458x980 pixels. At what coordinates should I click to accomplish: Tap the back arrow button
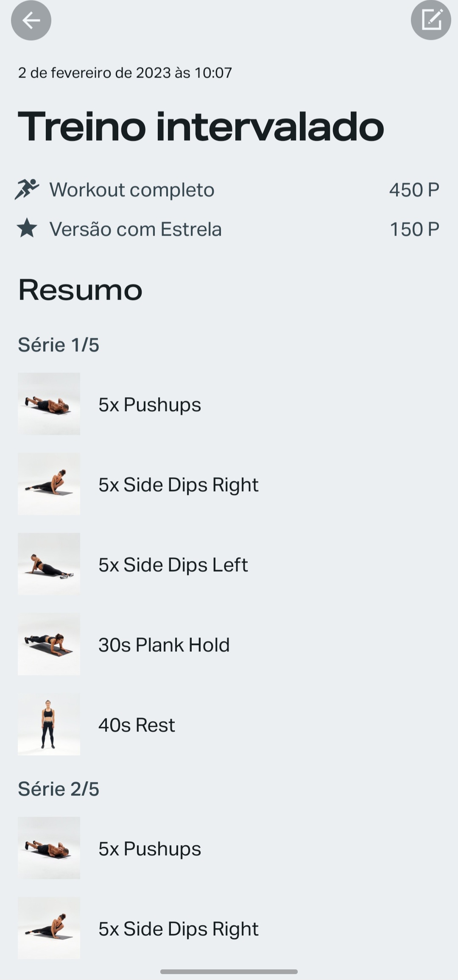(x=31, y=20)
